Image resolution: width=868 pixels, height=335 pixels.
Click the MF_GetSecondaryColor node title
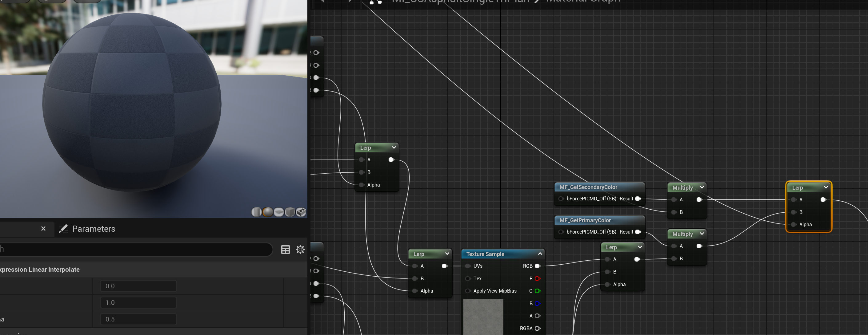[x=588, y=187]
